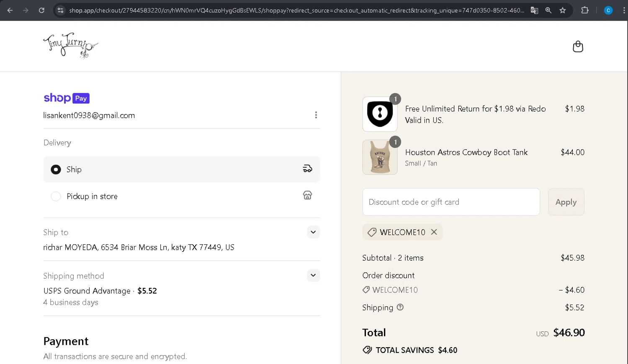
Task: Click the $5.52 shipping cost in summary
Action: click(574, 308)
